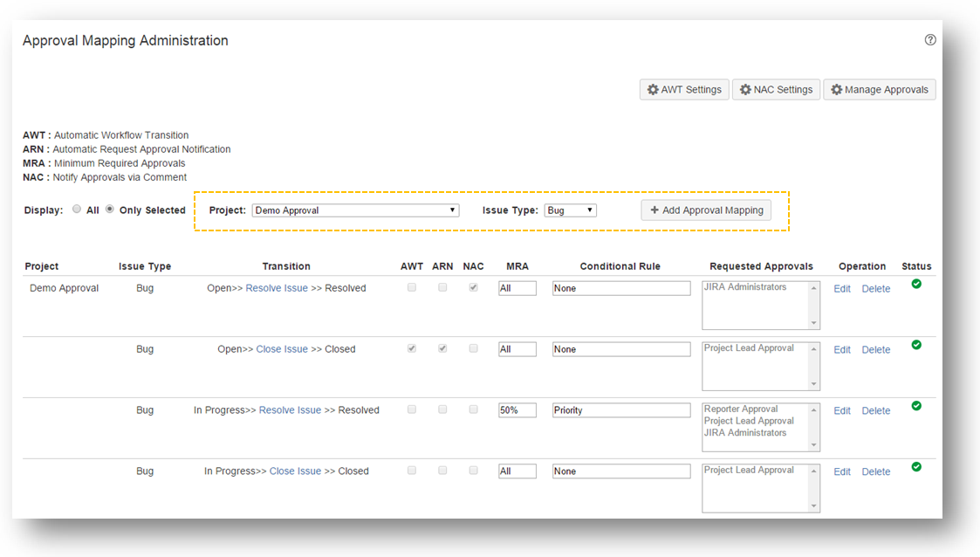The image size is (980, 557).
Task: Open the Issue Type dropdown showing Bug
Action: [x=570, y=210]
